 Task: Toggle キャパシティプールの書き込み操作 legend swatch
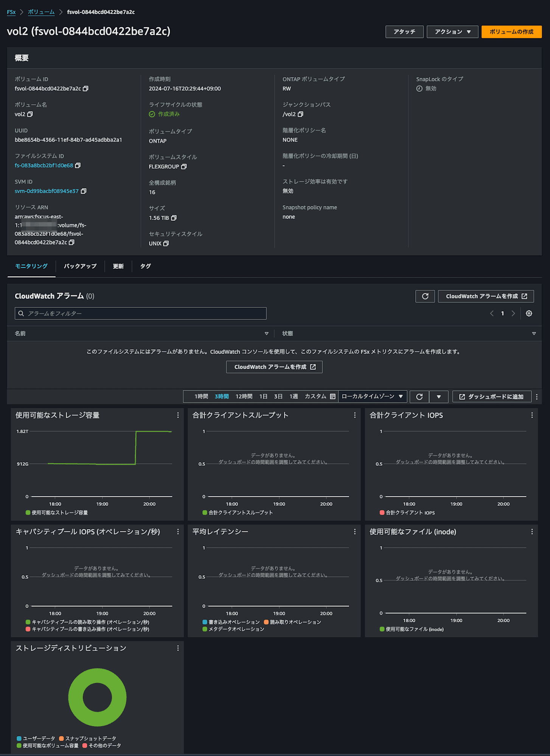click(x=28, y=629)
